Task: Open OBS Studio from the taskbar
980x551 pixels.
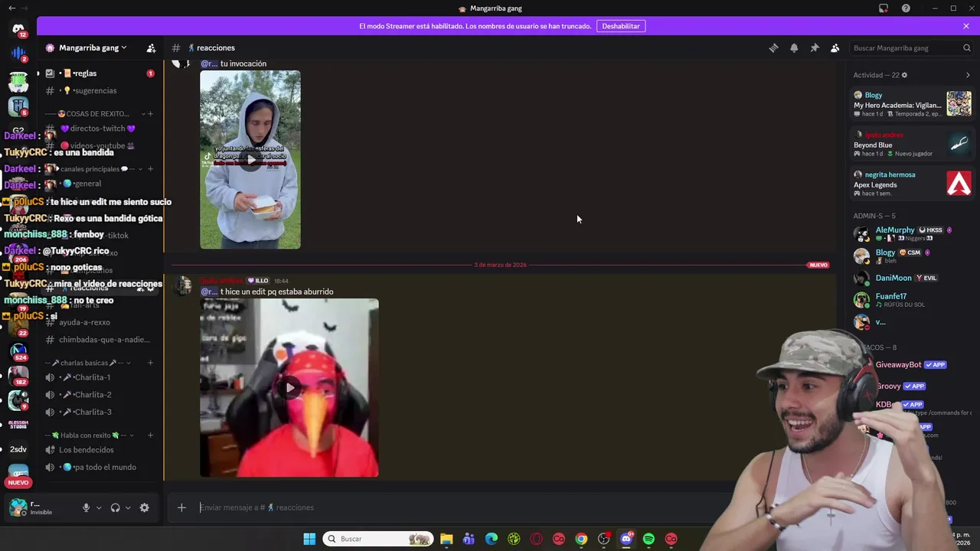Action: pos(604,539)
